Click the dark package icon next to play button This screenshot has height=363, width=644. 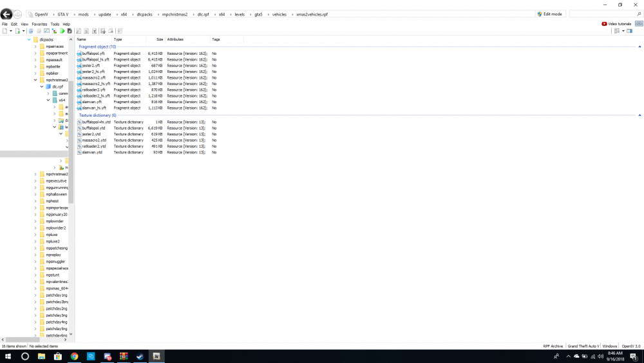pos(70,31)
